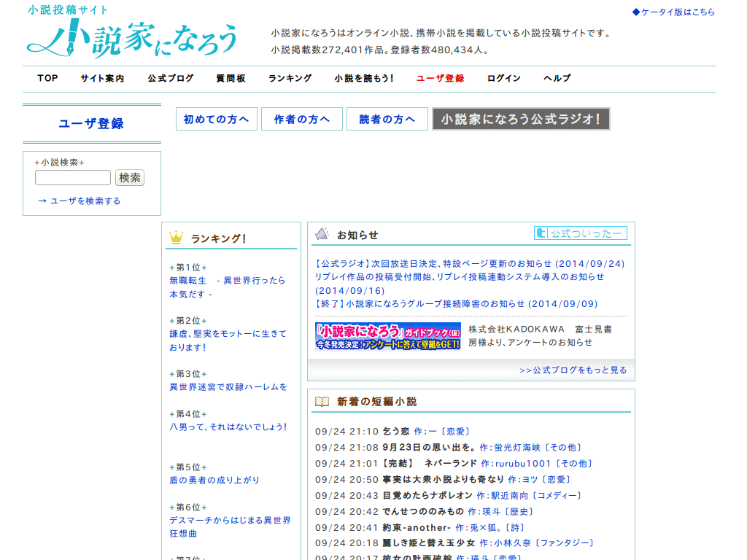747x560 pixels.
Task: Open rank 5 novel 盾の勇者の成り上がり
Action: (x=215, y=481)
